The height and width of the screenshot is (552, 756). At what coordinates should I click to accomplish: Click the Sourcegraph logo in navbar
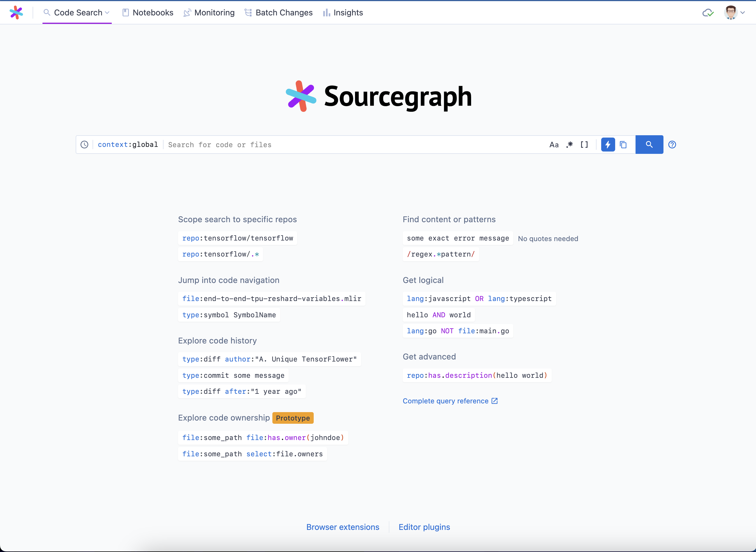tap(16, 13)
